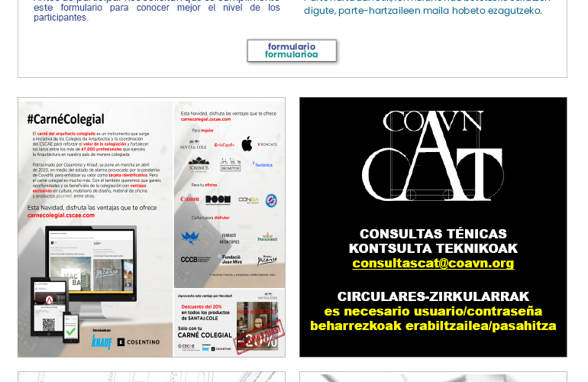The height and width of the screenshot is (382, 588).
Task: Select large Knauf logo under tablet
Action: [102, 342]
